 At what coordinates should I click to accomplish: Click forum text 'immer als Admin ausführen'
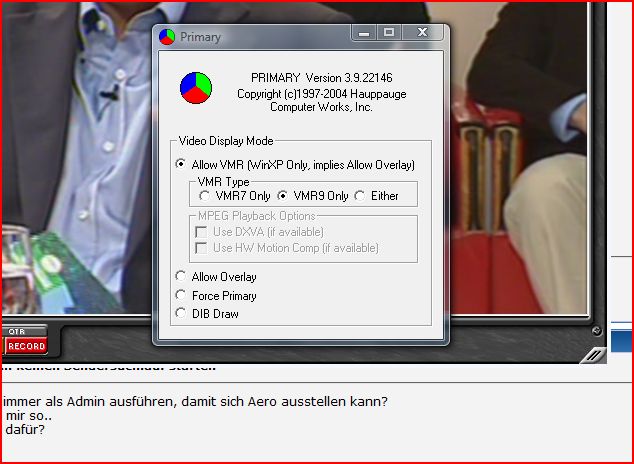click(x=90, y=402)
